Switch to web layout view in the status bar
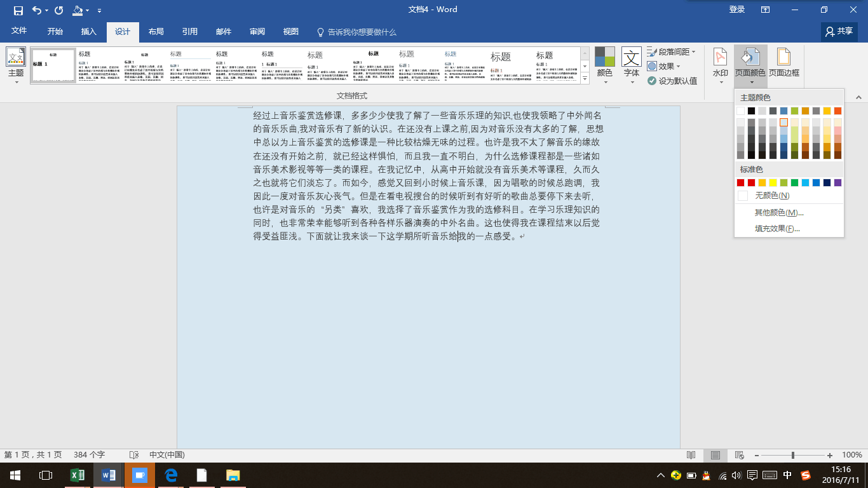Screen dimensions: 868x488 coord(739,456)
